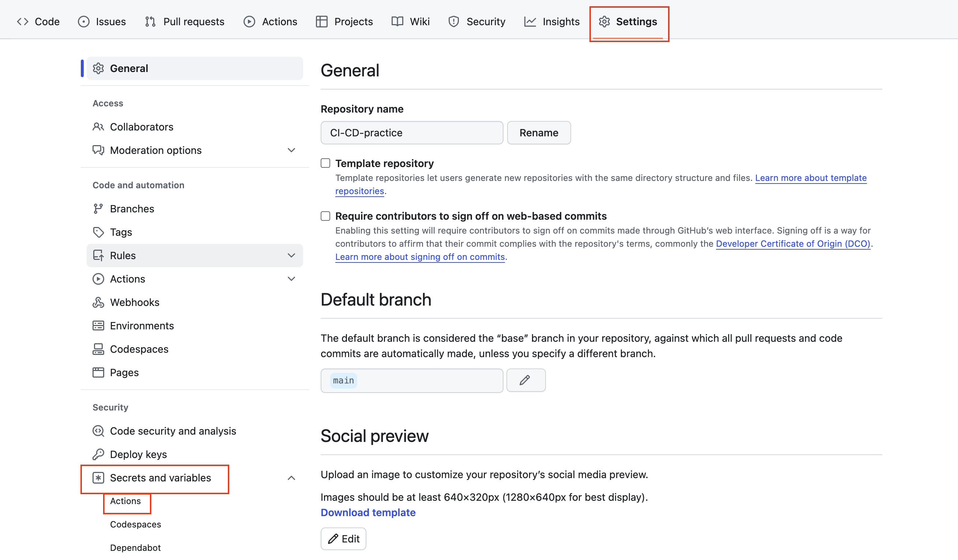Image resolution: width=958 pixels, height=560 pixels.
Task: Expand the Rules section chevron
Action: point(291,256)
